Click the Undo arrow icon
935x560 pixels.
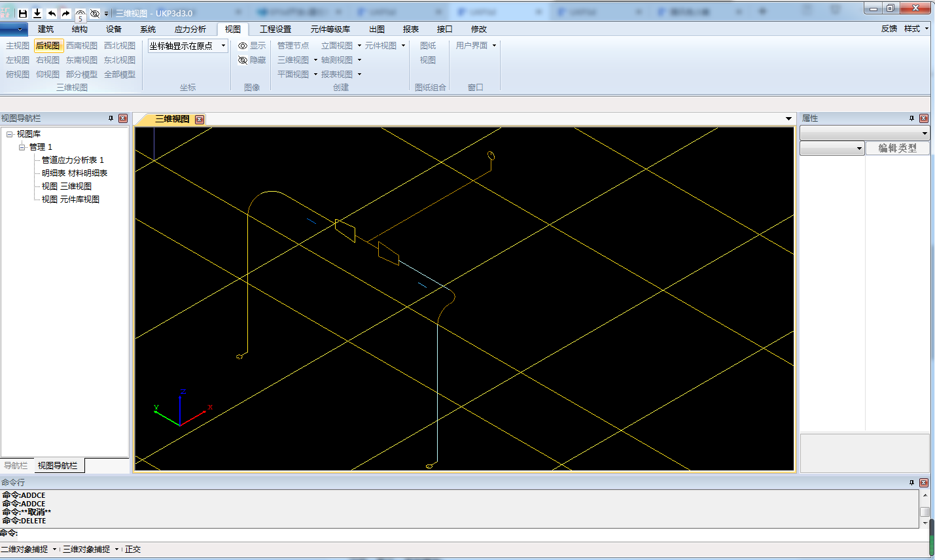(52, 13)
